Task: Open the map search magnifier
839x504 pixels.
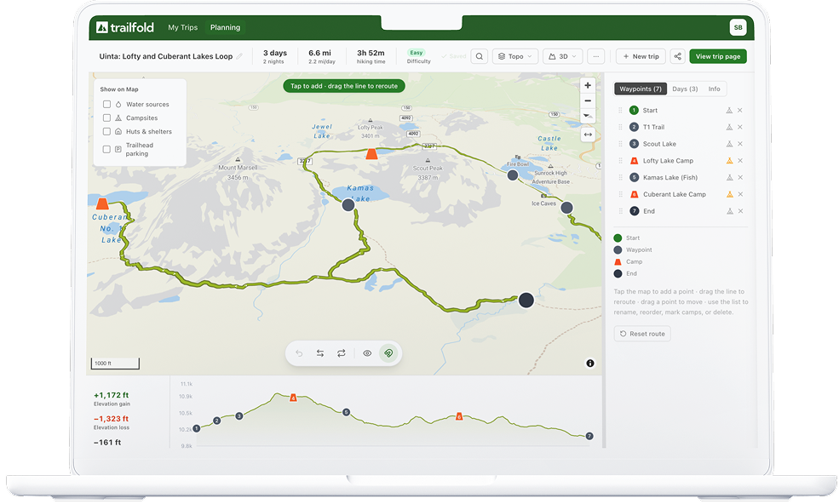Action: [480, 56]
